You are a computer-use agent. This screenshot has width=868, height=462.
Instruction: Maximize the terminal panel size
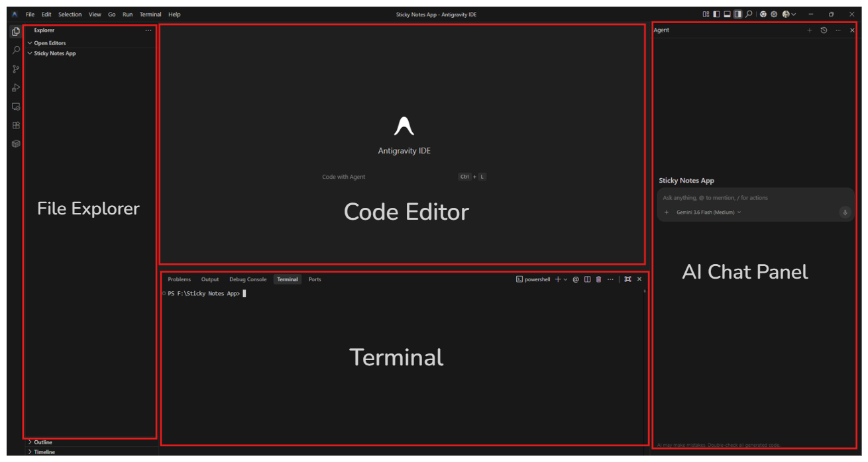(x=627, y=279)
